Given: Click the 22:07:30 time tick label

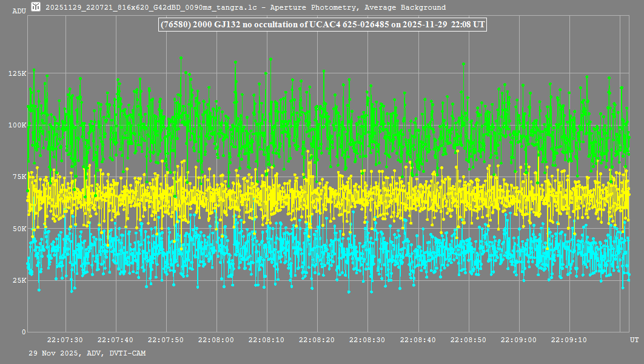Looking at the screenshot, I should [65, 340].
